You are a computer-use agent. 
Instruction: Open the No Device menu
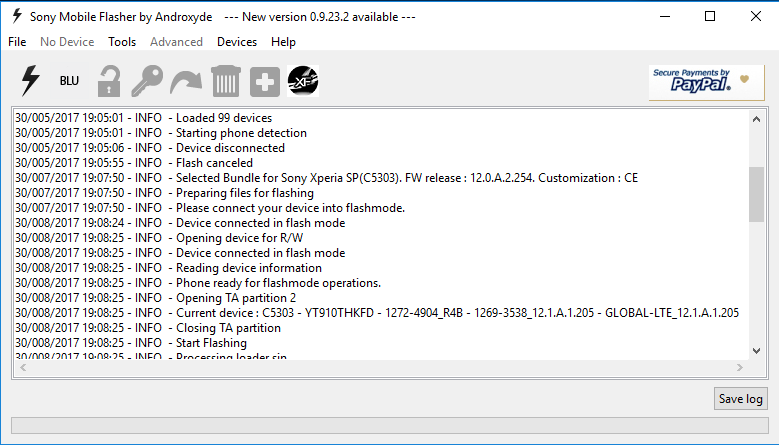point(67,42)
